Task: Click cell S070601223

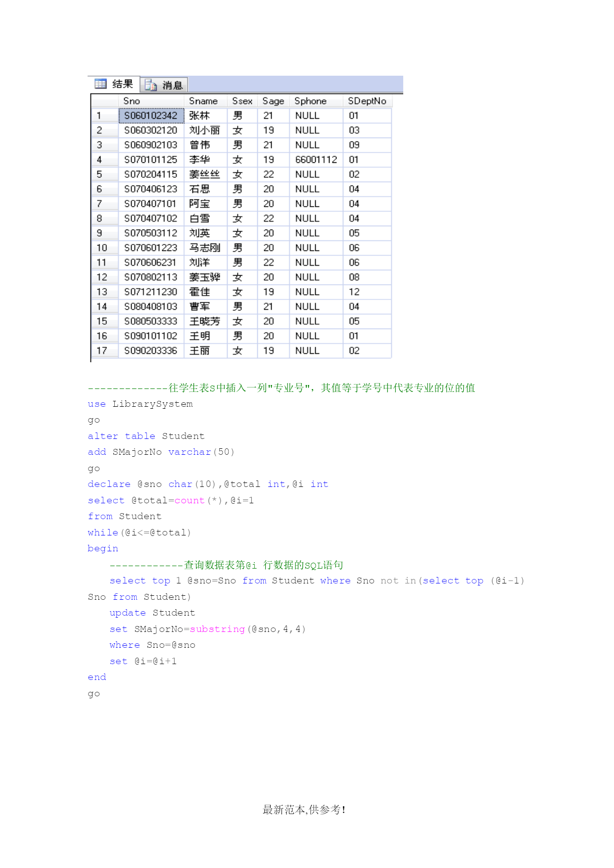Action: 151,248
